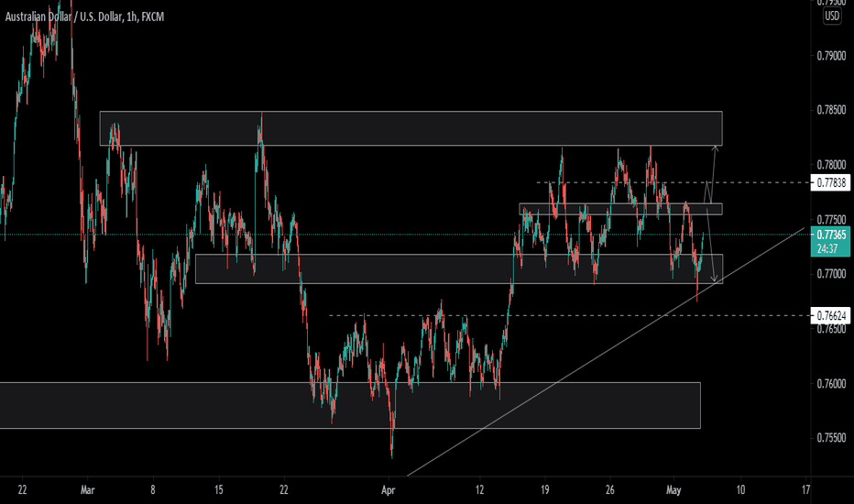Viewport: 854px width, 504px height.
Task: Click the 12 date label on the time axis
Action: pos(479,490)
